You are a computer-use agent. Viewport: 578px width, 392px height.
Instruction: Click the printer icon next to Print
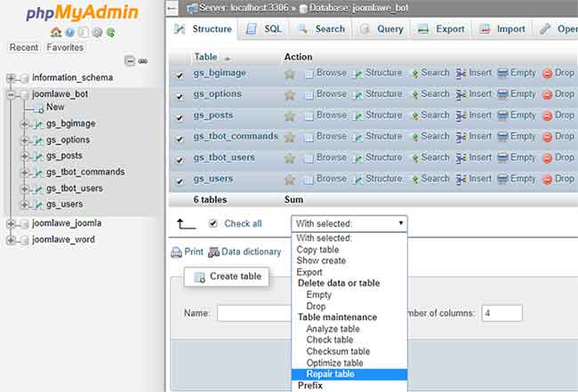(177, 252)
